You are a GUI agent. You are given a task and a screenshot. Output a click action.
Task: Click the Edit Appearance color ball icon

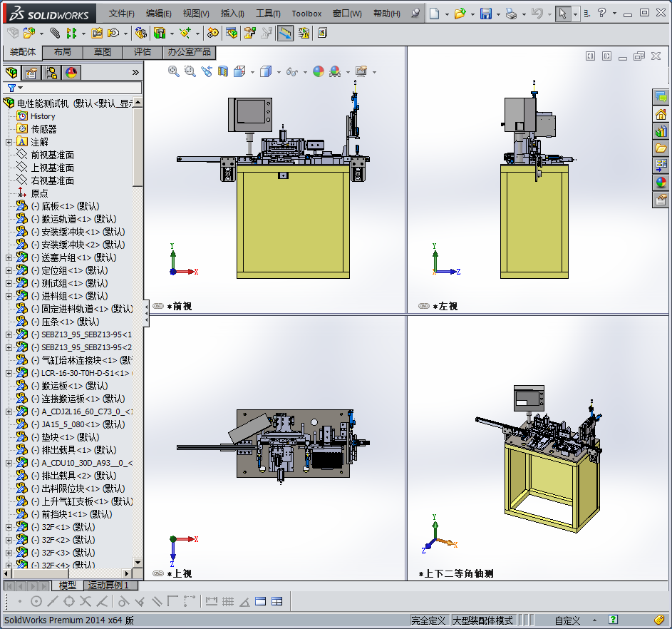click(x=319, y=71)
